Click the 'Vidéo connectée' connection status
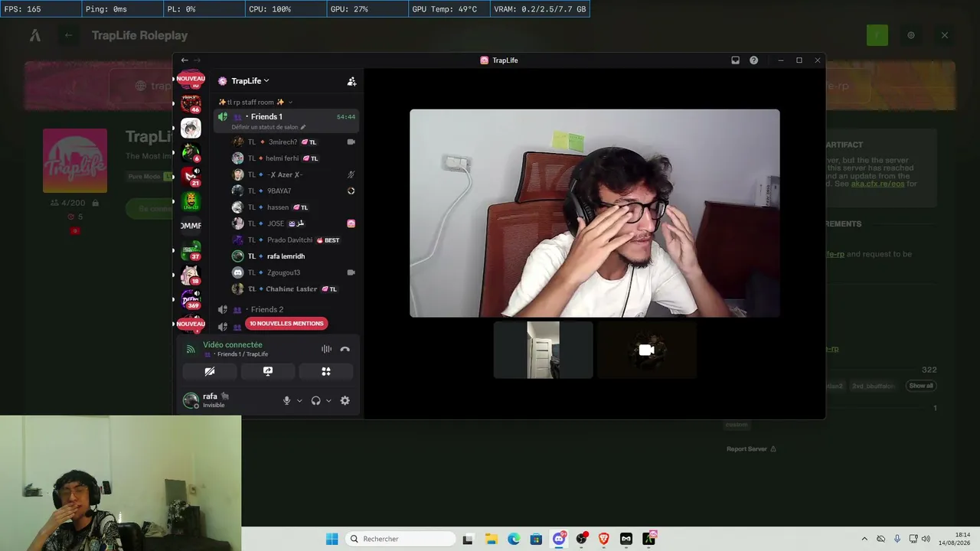980x551 pixels. (233, 345)
